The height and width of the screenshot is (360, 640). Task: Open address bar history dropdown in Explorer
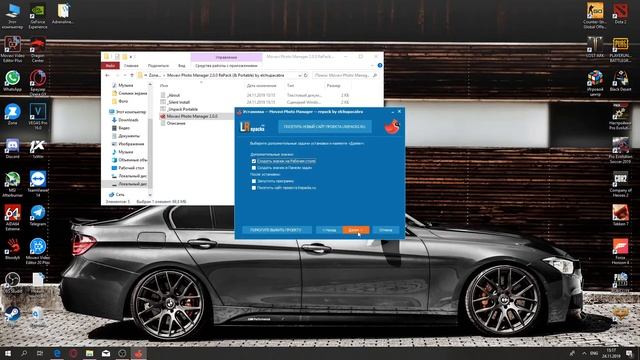tap(299, 76)
